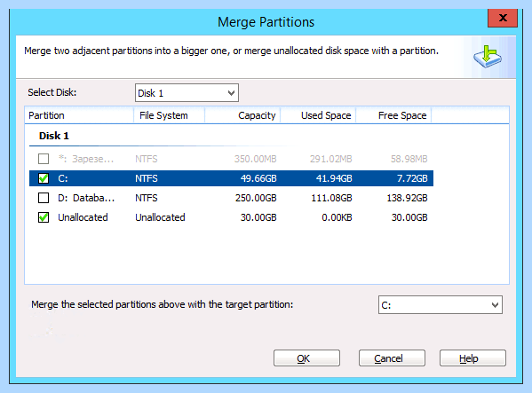The image size is (532, 393).
Task: Click the 58.98MB free space value
Action: click(x=409, y=159)
